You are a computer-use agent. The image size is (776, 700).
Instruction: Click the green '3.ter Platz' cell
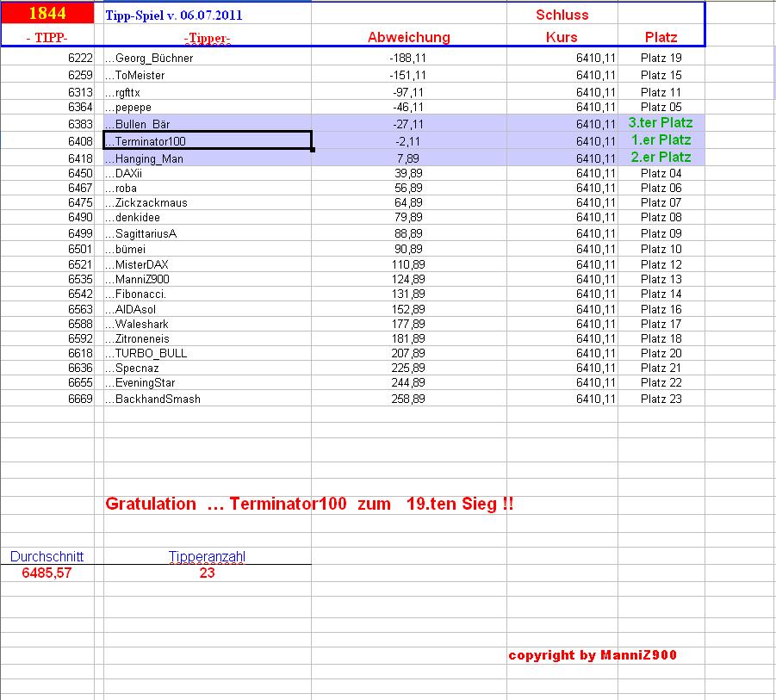click(x=661, y=122)
